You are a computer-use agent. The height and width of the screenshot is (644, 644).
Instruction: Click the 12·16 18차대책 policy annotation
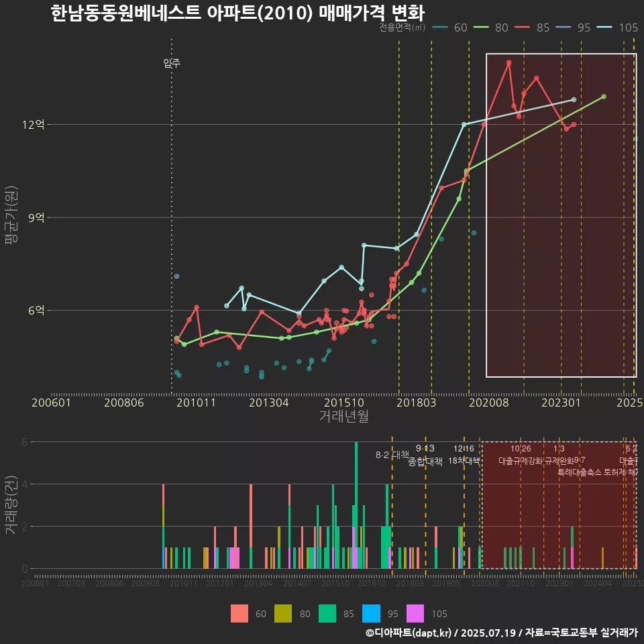(x=464, y=455)
